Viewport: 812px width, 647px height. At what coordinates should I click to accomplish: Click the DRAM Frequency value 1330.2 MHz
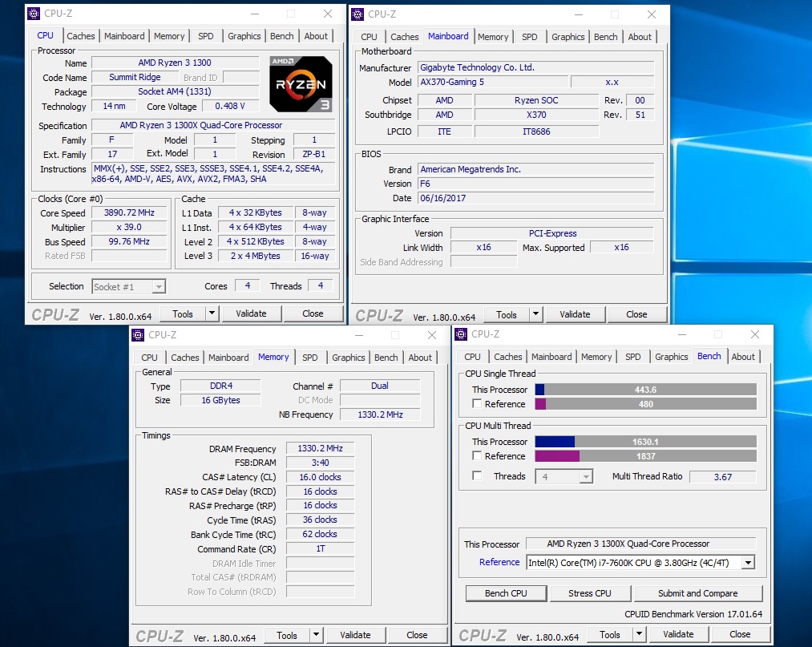(320, 449)
